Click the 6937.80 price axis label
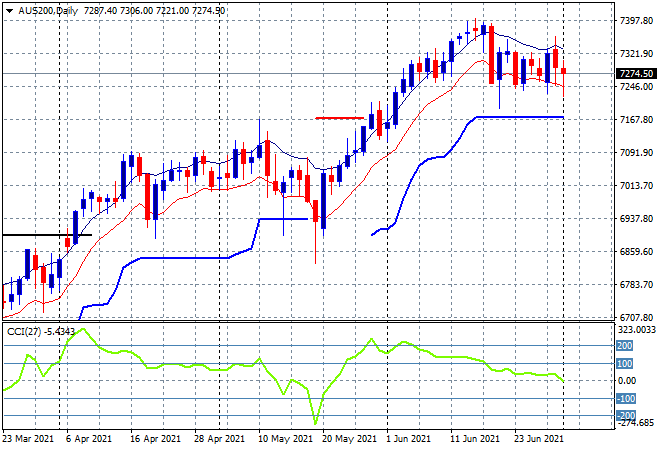 pos(636,219)
